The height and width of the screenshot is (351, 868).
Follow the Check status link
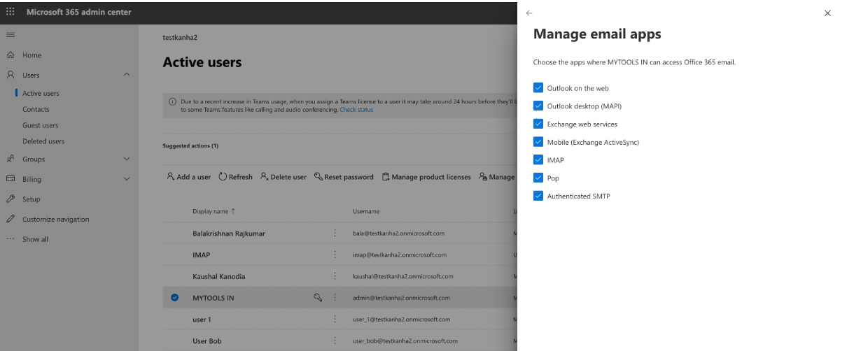[356, 110]
